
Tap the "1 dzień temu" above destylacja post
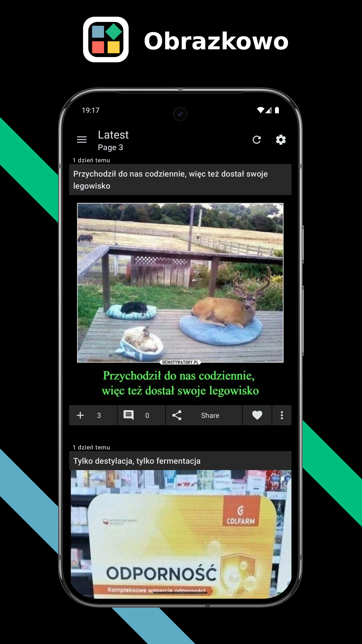pyautogui.click(x=91, y=447)
